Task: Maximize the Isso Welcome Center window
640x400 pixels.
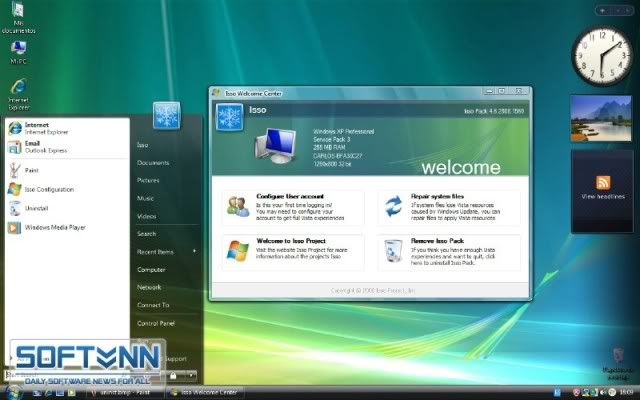Action: [502, 91]
